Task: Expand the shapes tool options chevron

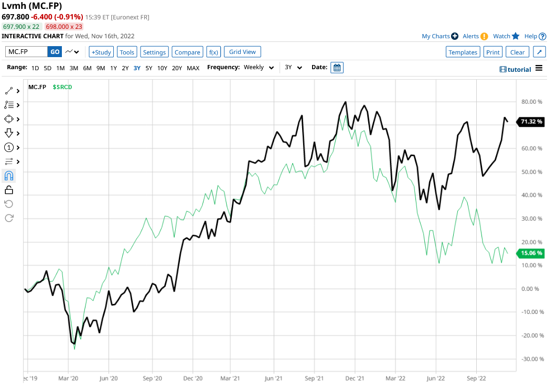Action: [18, 119]
